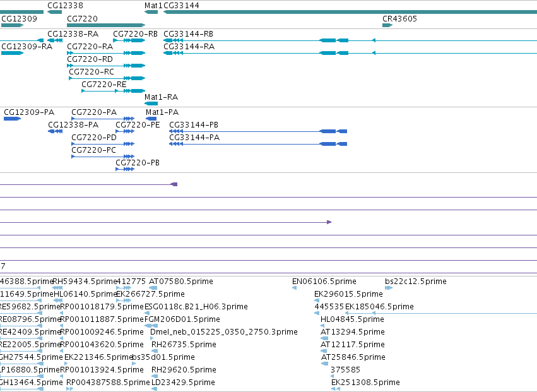
Task: Click EST LD23429.5prime
Action: pos(183,383)
